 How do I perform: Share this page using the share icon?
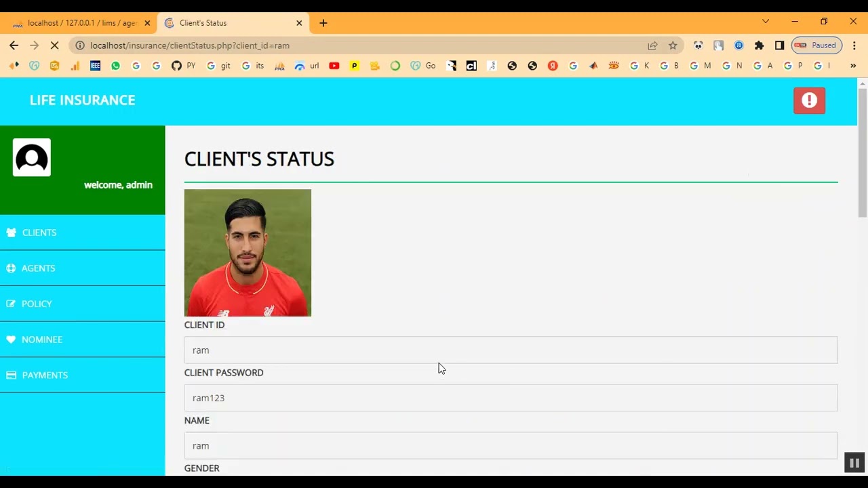pyautogui.click(x=652, y=45)
